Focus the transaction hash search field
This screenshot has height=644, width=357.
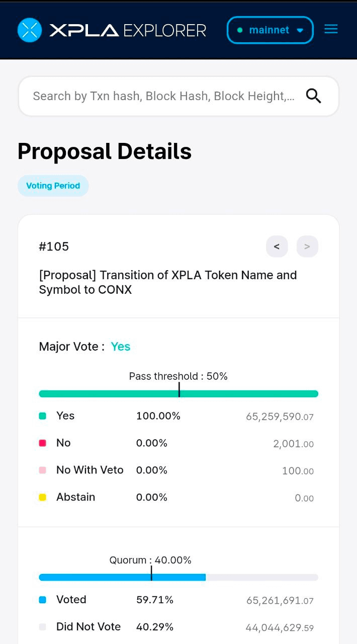[x=163, y=96]
